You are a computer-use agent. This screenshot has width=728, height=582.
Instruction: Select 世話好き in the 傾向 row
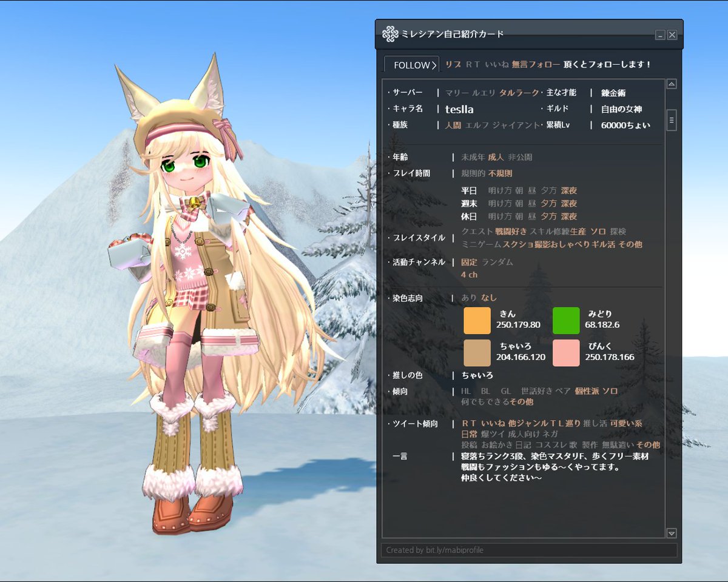(536, 392)
